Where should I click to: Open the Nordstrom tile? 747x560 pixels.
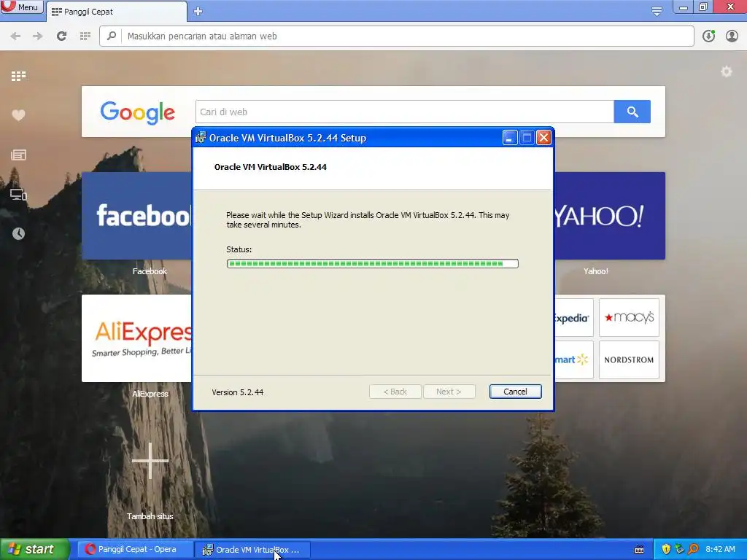629,360
